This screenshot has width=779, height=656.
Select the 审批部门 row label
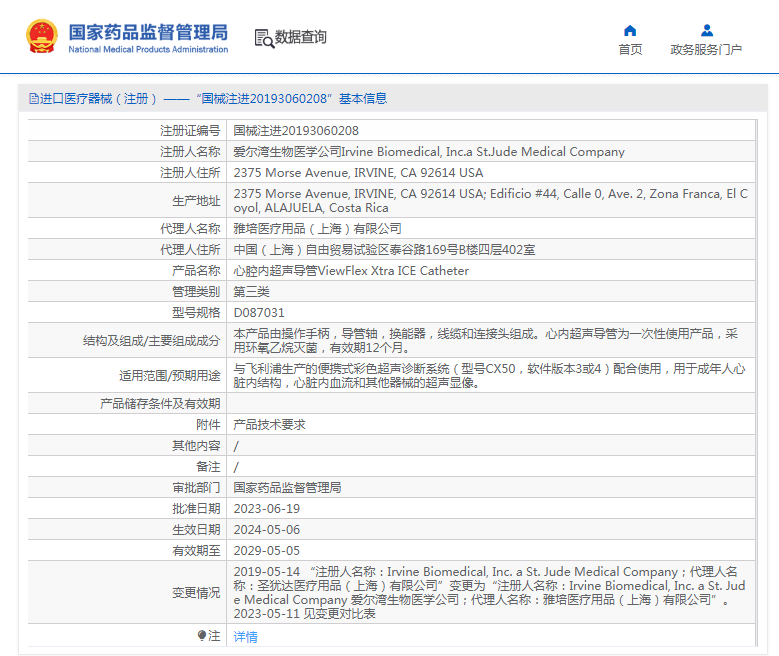(x=196, y=488)
